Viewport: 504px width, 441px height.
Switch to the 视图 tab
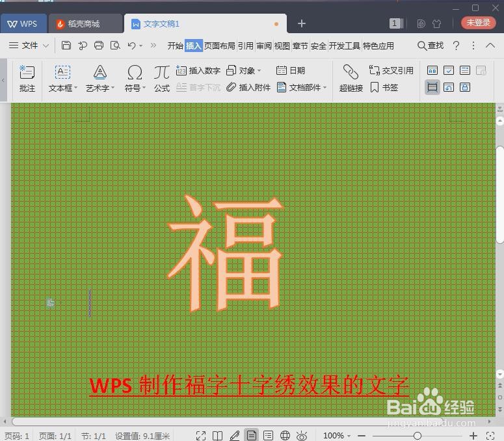pos(282,46)
